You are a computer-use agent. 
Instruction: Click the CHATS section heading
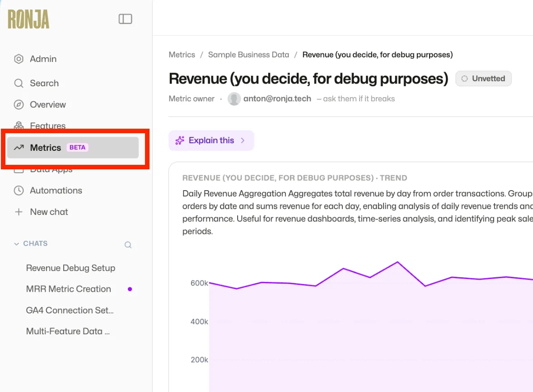35,243
